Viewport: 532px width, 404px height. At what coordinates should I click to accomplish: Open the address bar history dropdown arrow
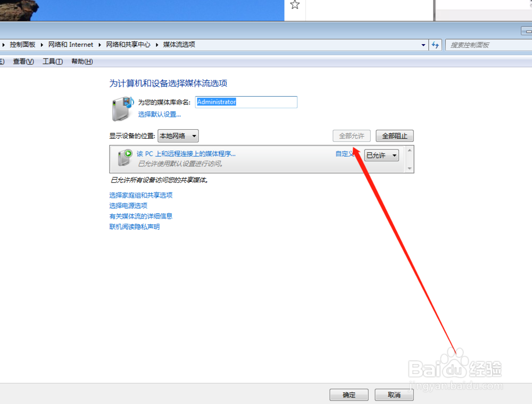(423, 45)
